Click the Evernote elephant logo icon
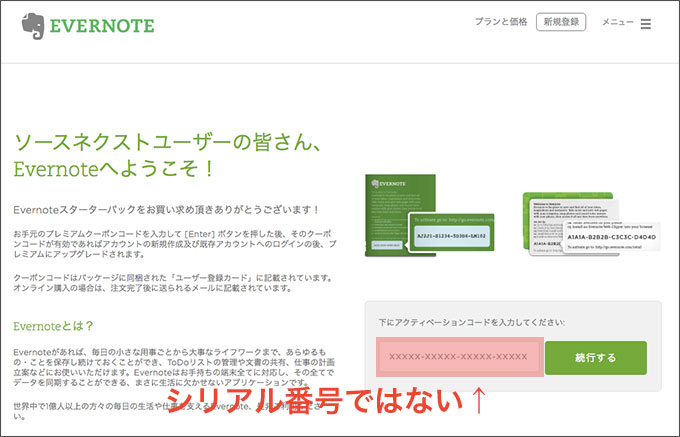Image resolution: width=680 pixels, height=437 pixels. click(33, 26)
